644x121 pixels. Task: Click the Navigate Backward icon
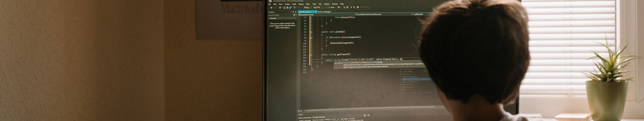[271, 8]
